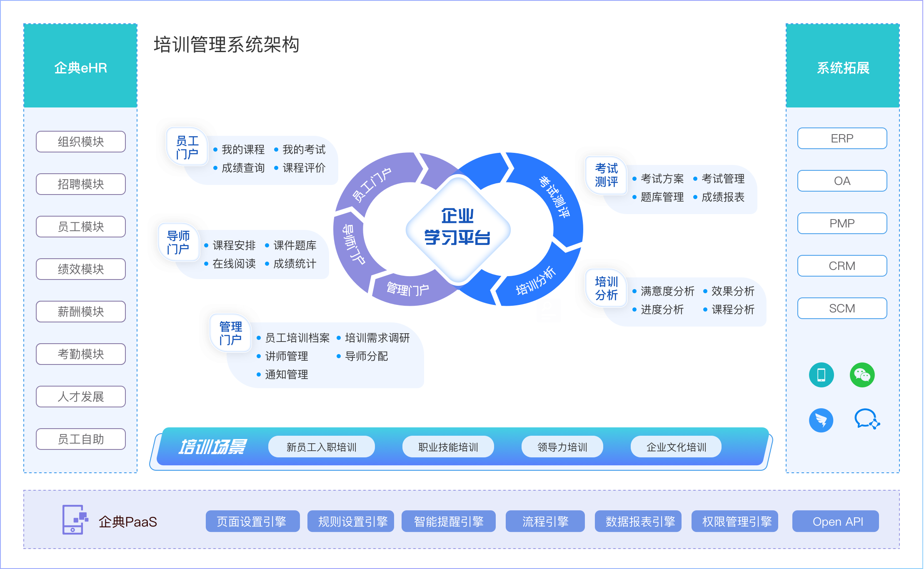Viewport: 924px width, 569px height.
Task: Click the 导师门户 label badge
Action: 178,242
